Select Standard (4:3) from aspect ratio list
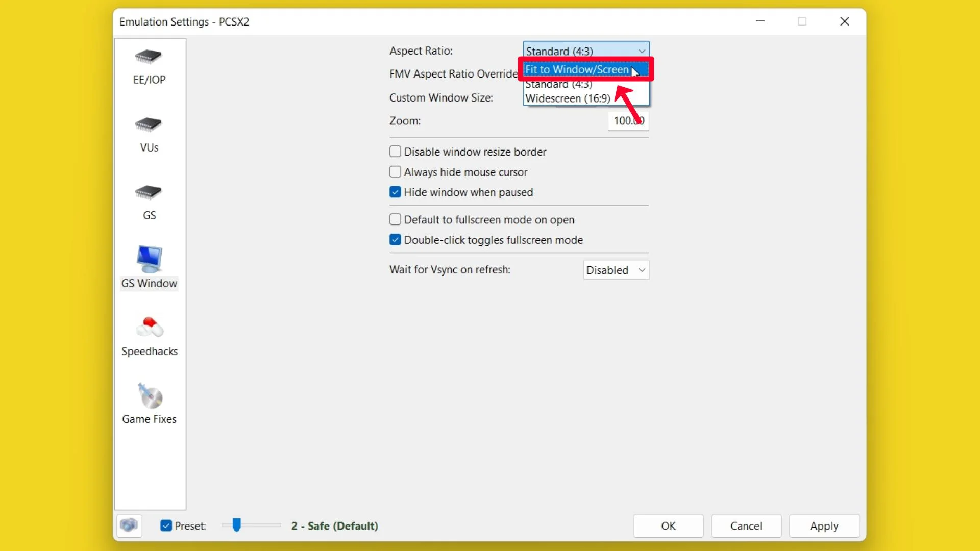Screen dimensions: 980x551 [x=559, y=84]
